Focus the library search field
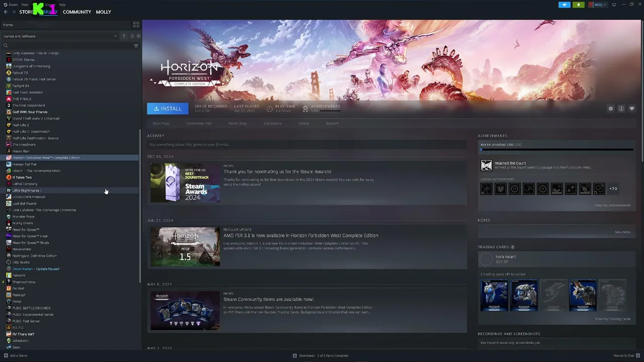Screen dimensions: 644x362 68,46
